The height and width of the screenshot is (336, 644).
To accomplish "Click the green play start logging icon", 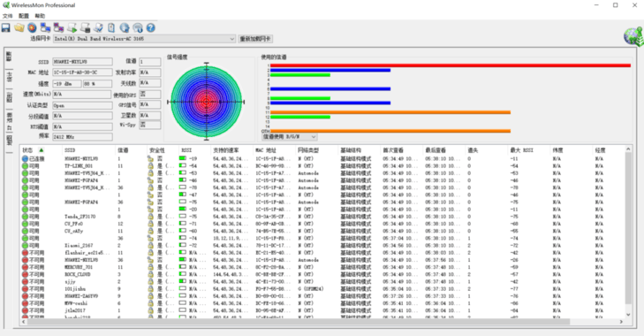I will coord(72,28).
